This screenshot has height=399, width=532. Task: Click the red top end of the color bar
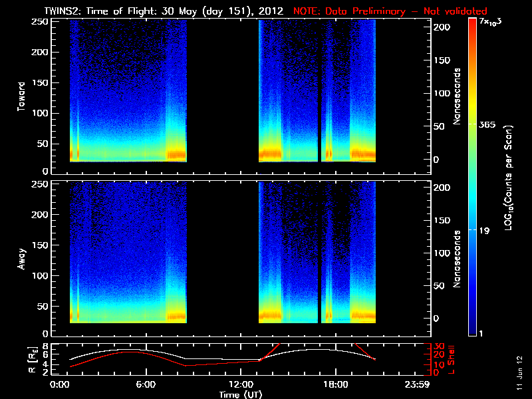472,23
